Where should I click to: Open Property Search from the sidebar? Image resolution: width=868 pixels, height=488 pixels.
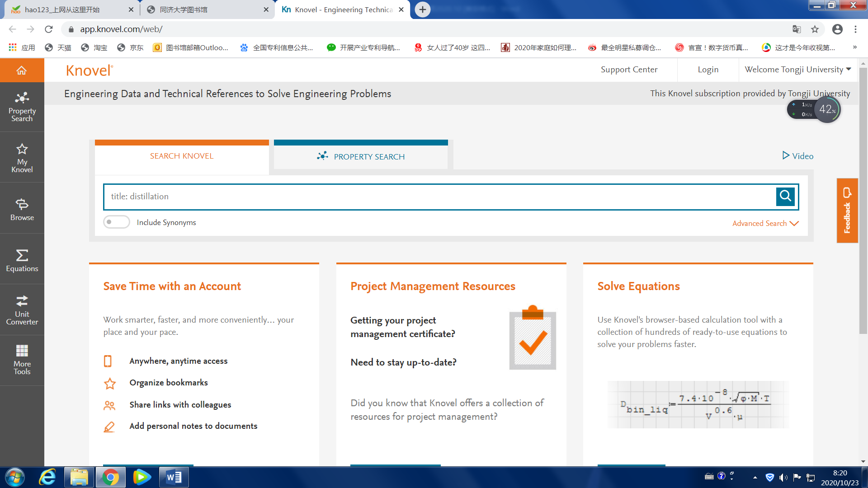coord(22,107)
